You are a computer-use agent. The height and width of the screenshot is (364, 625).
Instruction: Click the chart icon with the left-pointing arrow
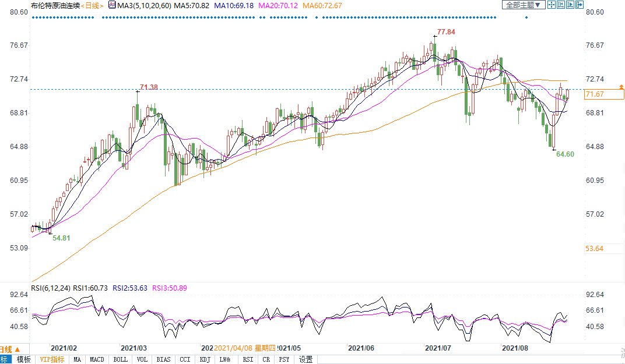tap(561, 5)
